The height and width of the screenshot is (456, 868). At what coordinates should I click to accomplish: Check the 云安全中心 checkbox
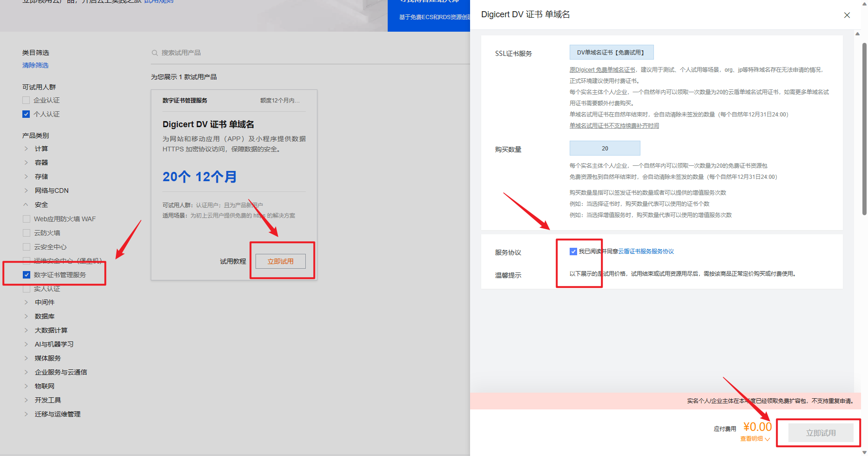27,247
